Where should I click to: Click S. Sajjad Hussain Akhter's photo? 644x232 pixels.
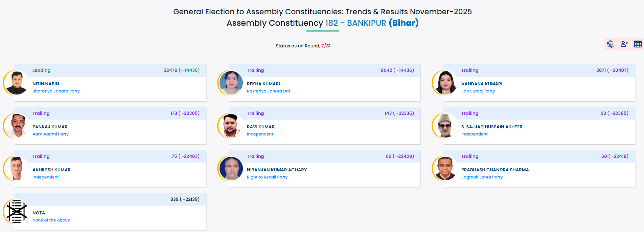[445, 126]
